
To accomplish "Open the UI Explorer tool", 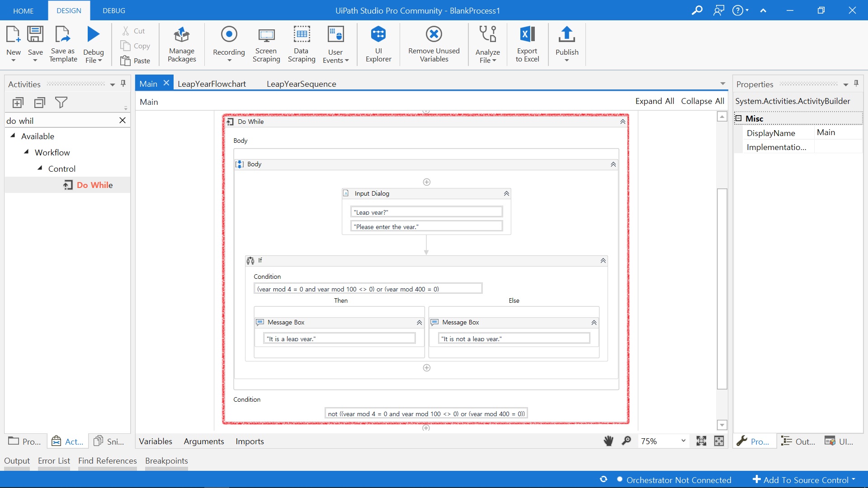I will point(378,44).
